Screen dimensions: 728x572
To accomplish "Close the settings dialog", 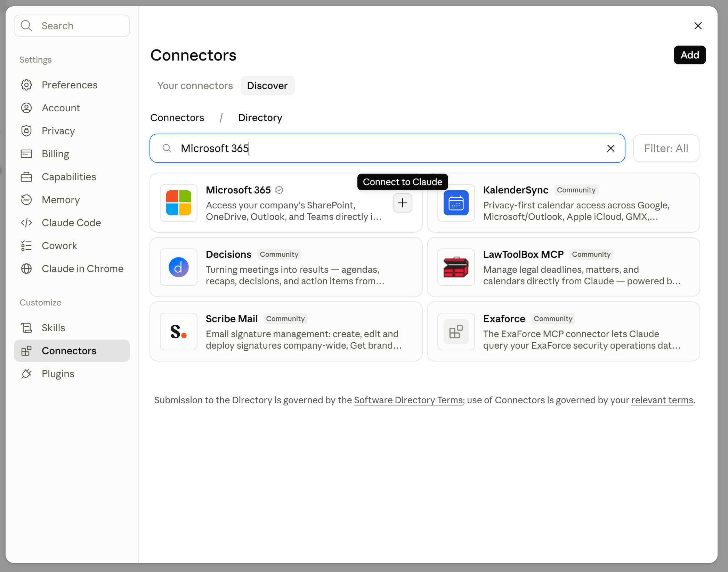I will click(x=698, y=26).
